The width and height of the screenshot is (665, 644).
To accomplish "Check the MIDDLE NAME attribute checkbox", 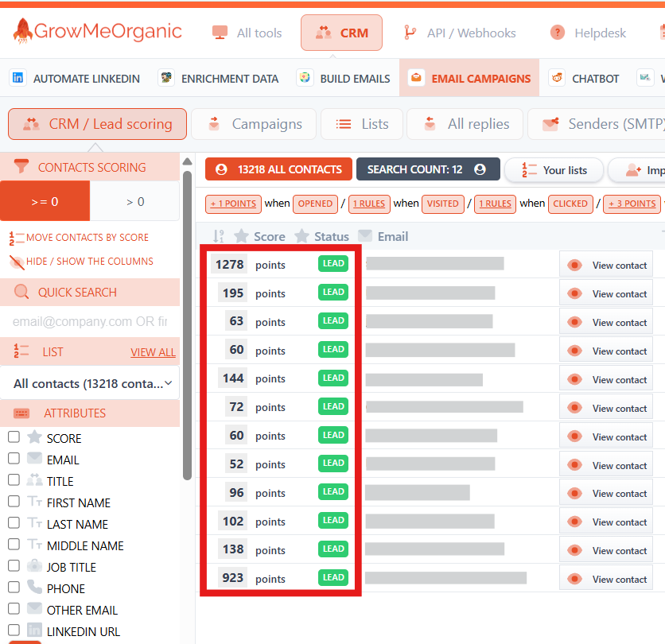I will coord(14,544).
